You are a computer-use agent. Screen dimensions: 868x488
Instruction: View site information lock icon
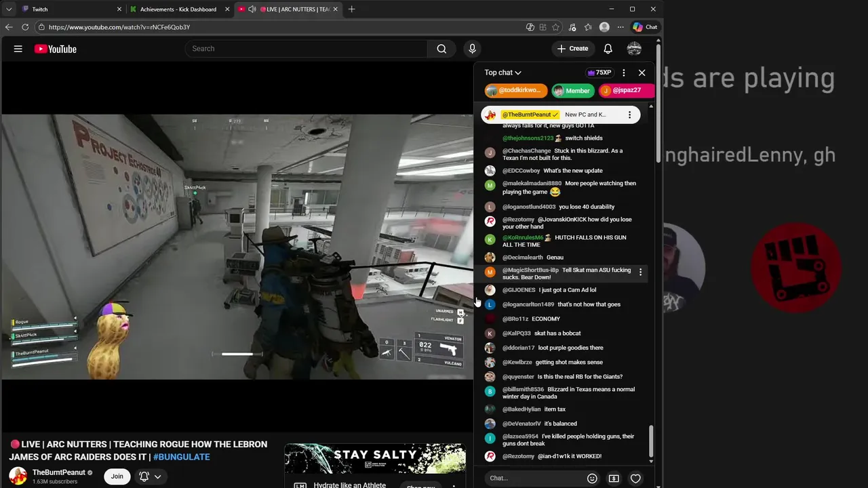tap(41, 27)
